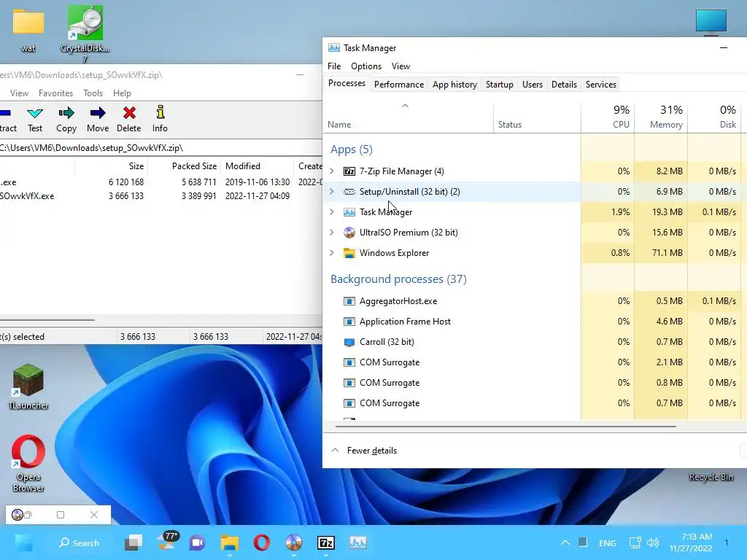Click the Search box on the taskbar
The height and width of the screenshot is (560, 747).
tap(79, 542)
